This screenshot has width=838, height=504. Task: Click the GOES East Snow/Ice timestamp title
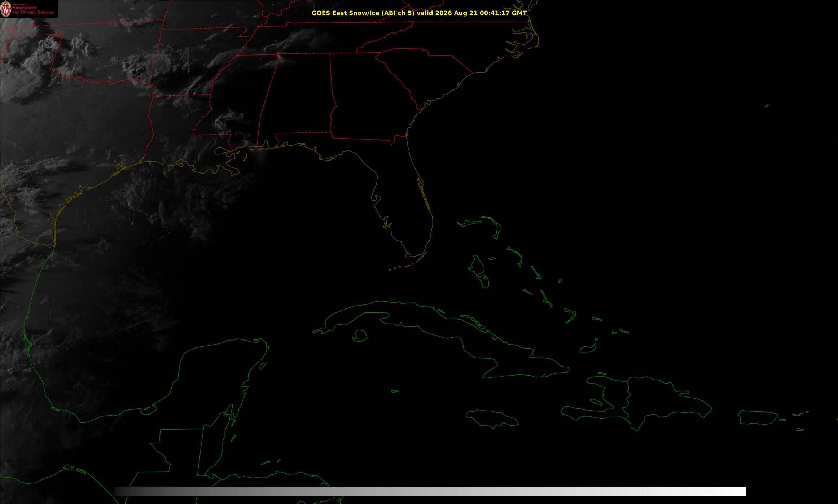419,13
